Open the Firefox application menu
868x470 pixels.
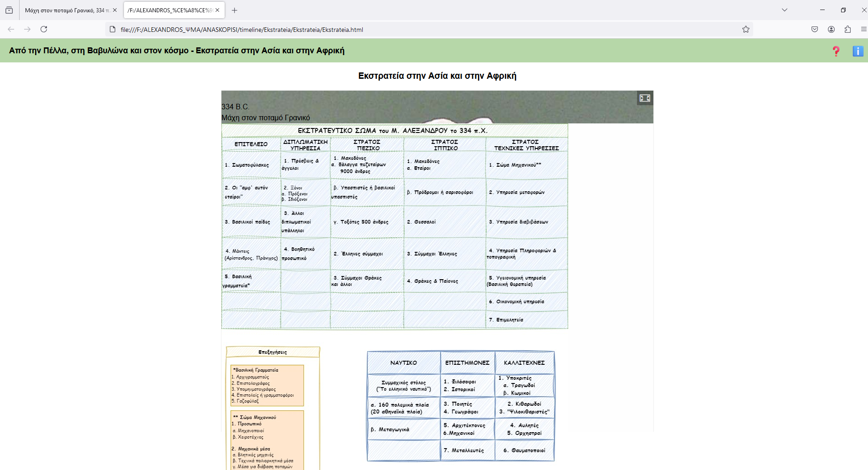pos(863,29)
